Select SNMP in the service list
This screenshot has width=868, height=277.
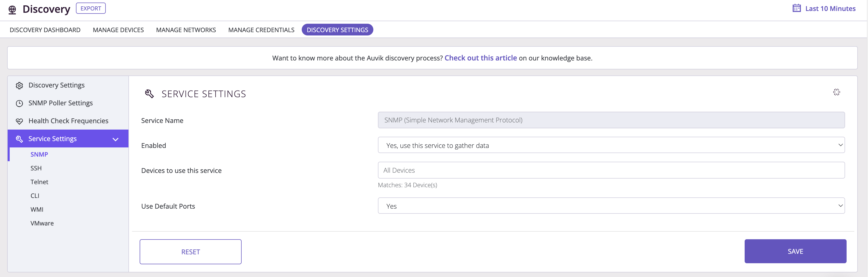pos(39,154)
